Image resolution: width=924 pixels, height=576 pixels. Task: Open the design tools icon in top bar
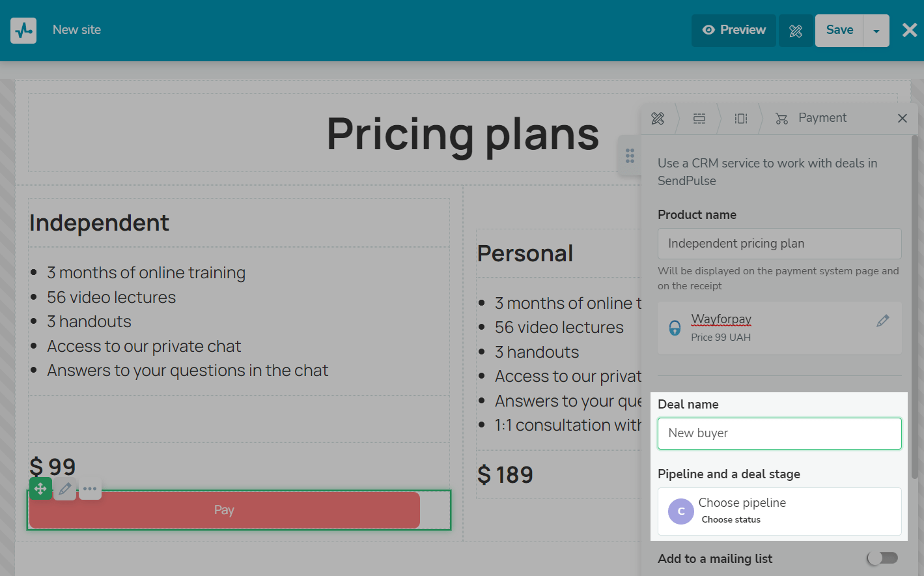pos(796,31)
